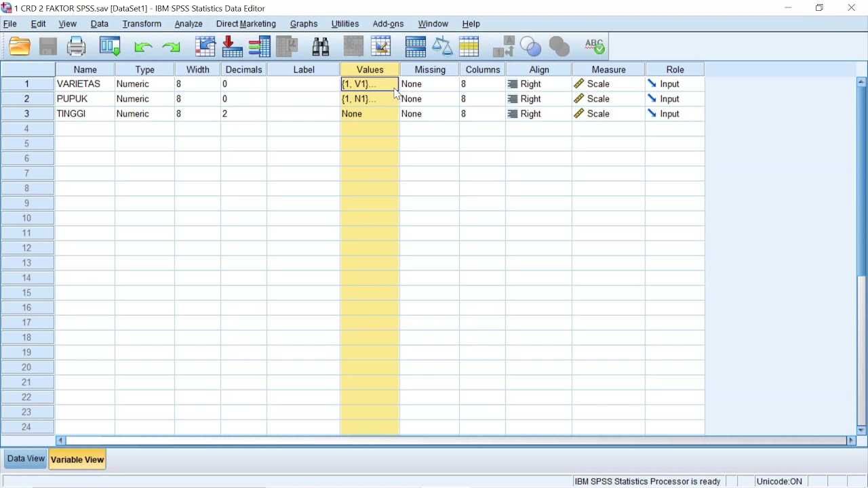Click the Go to case icon
This screenshot has height=488, width=868.
click(x=205, y=47)
